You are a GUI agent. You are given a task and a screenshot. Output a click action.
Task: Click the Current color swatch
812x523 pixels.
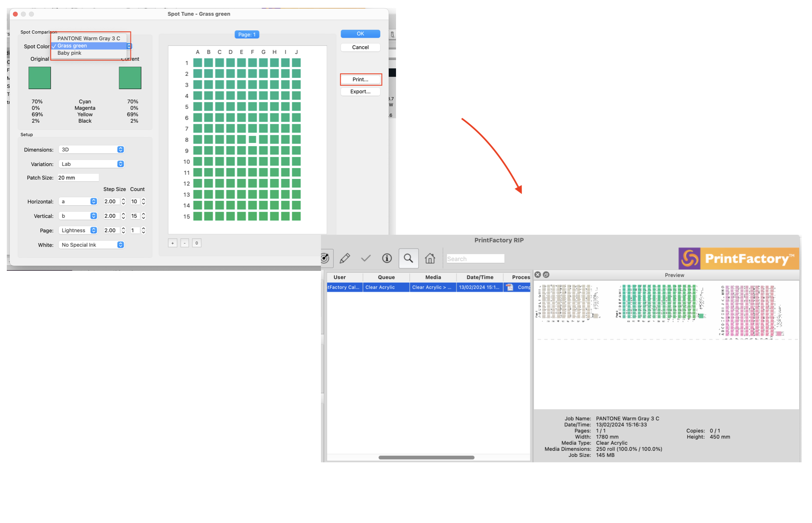pyautogui.click(x=130, y=78)
